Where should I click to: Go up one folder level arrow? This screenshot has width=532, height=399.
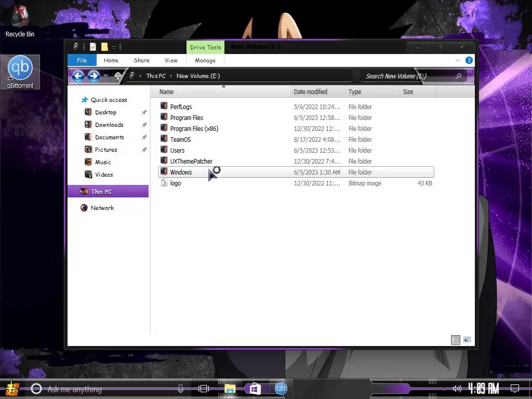click(118, 76)
